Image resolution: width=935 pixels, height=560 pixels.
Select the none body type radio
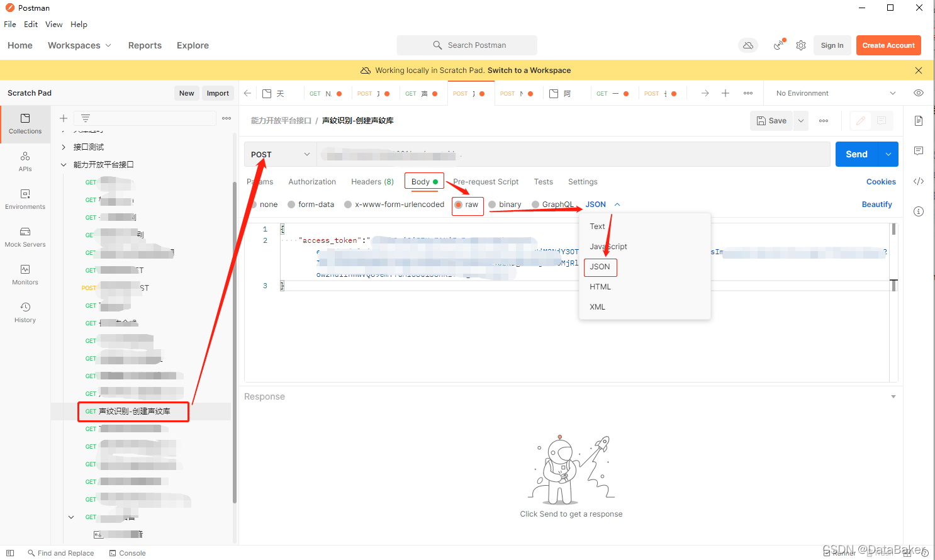tap(255, 204)
